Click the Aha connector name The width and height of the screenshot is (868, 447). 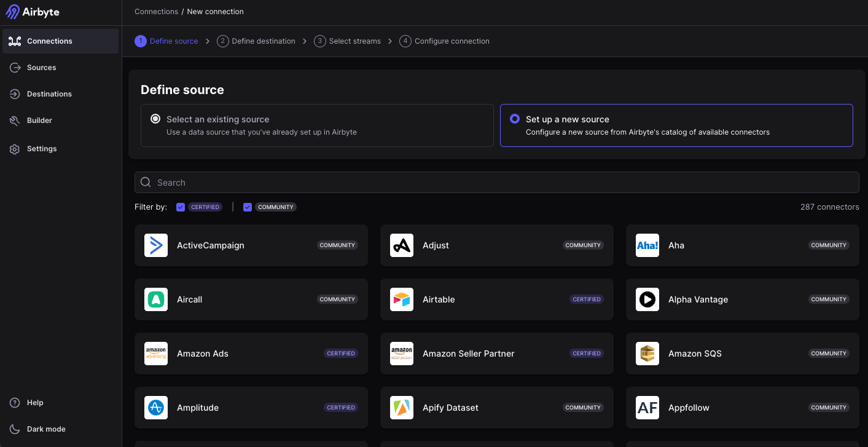point(676,245)
